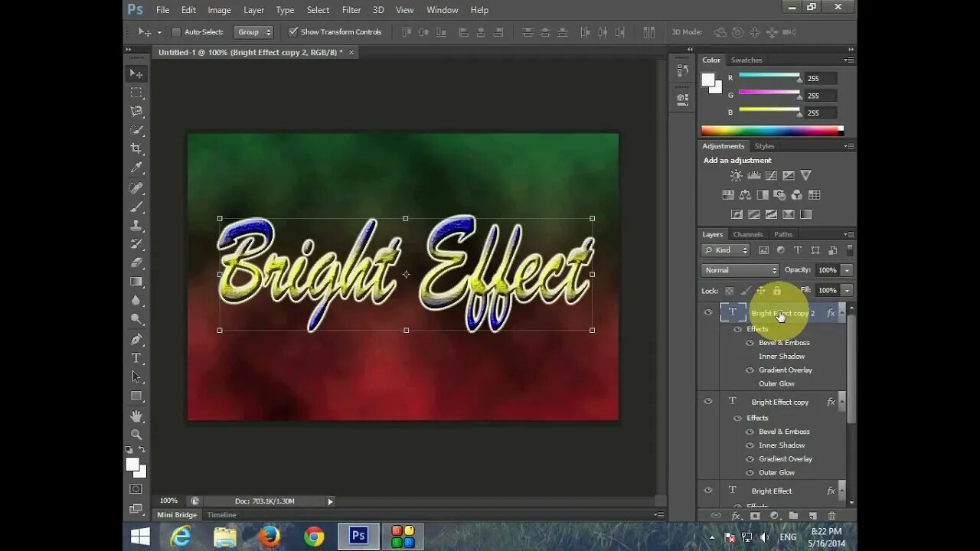This screenshot has width=980, height=551.
Task: Open the Normal blend mode dropdown
Action: coord(740,270)
